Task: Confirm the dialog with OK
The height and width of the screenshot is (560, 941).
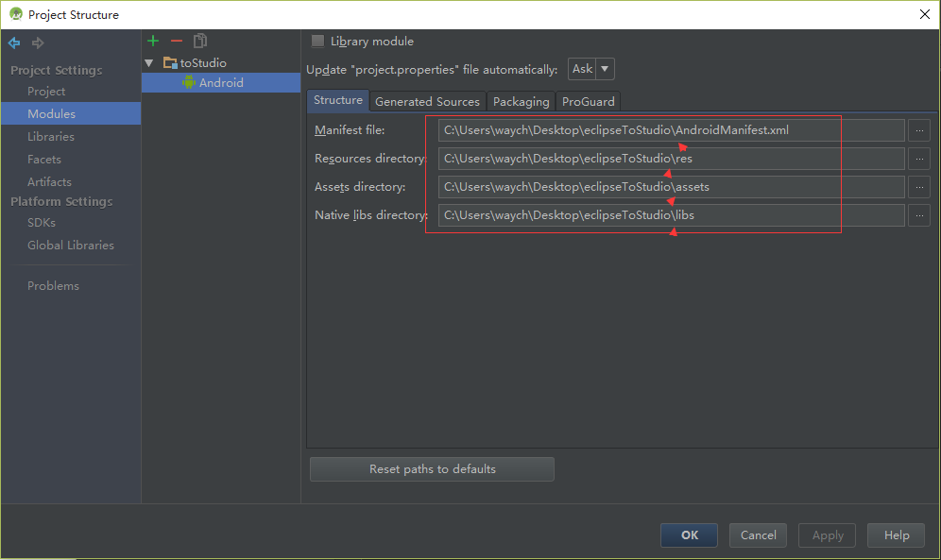Action: click(689, 535)
